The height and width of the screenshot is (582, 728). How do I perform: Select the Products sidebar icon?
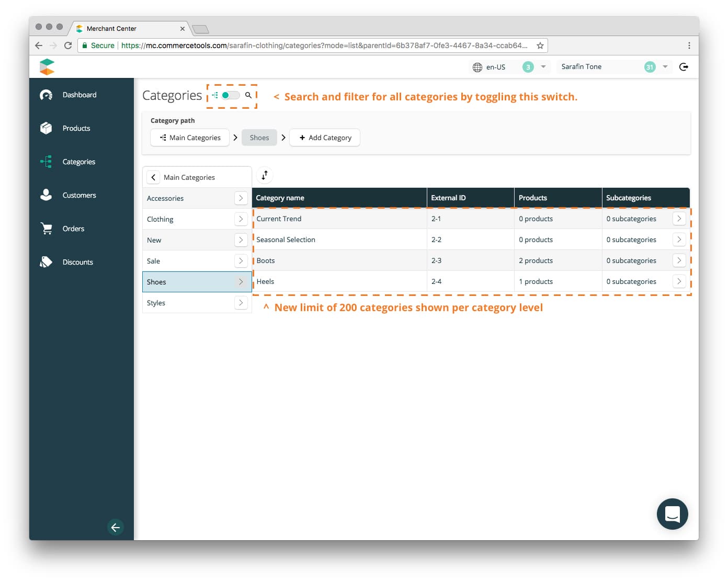coord(46,128)
